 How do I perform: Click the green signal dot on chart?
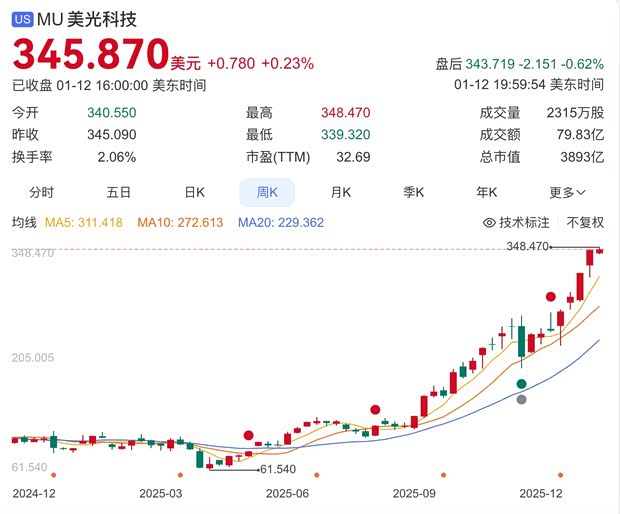[x=521, y=384]
